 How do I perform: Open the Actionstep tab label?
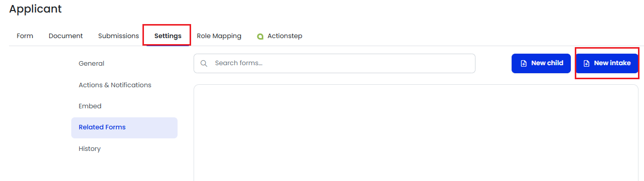point(285,36)
